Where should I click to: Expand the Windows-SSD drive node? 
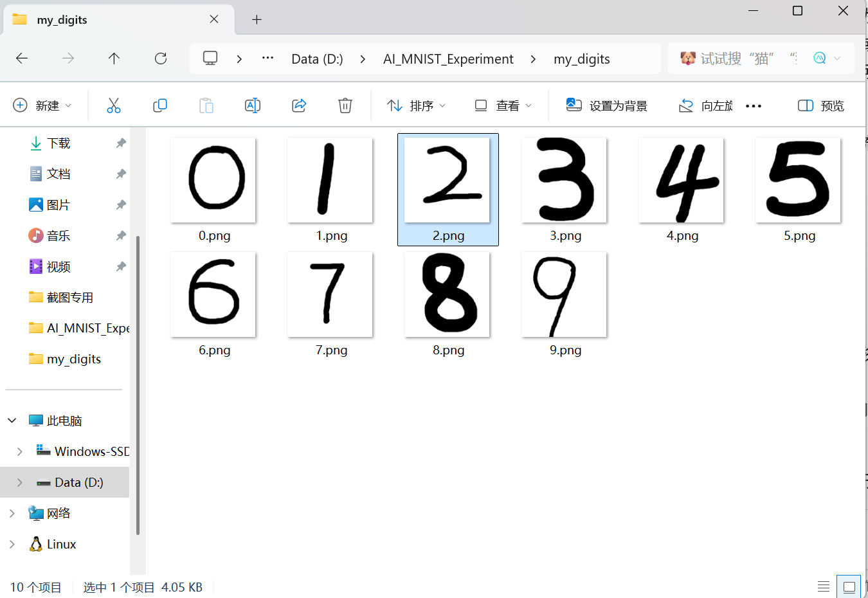point(20,451)
